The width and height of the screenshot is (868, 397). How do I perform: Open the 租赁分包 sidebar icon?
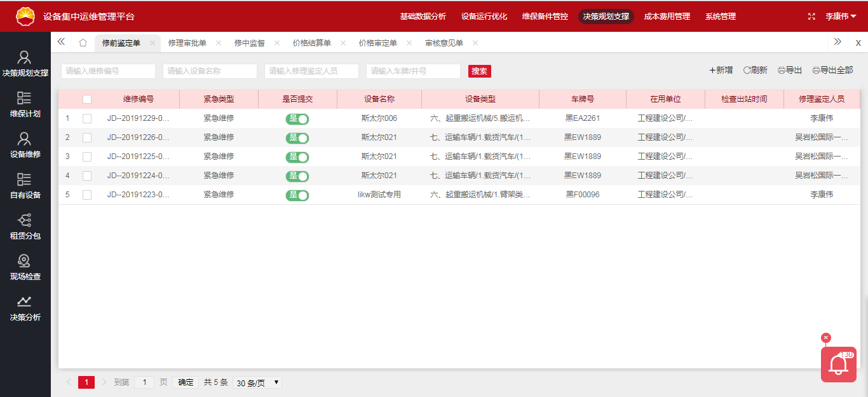(x=25, y=221)
